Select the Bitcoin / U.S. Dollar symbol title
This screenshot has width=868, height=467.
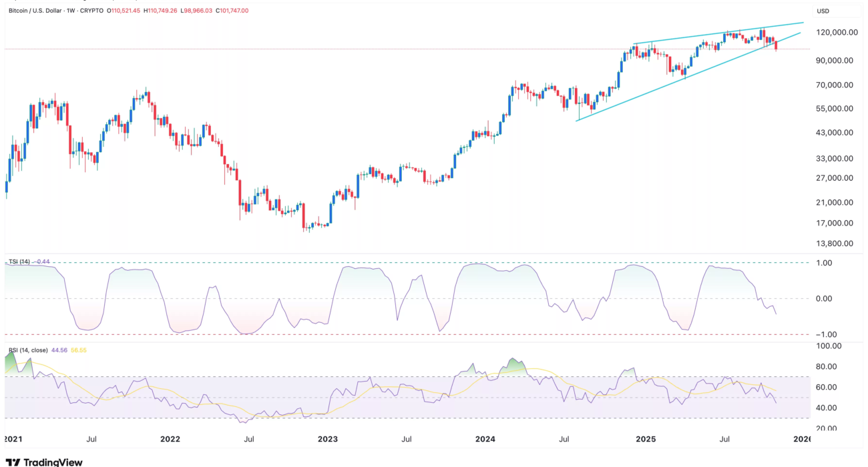tap(39, 11)
